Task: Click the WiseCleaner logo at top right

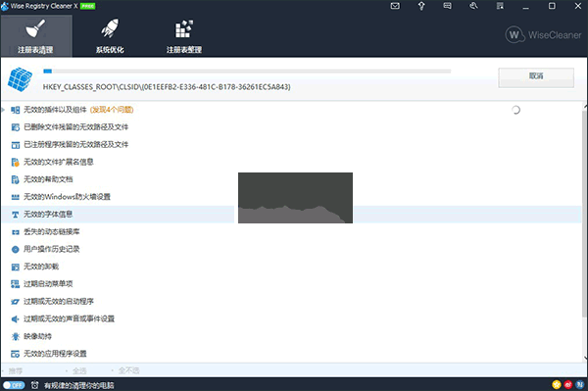Action: 543,35
